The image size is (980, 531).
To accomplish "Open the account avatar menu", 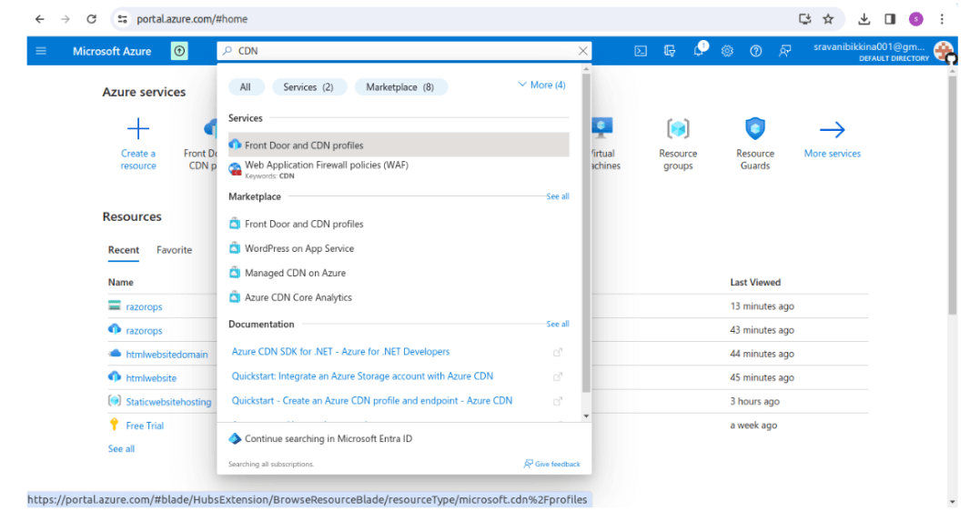I will click(944, 51).
